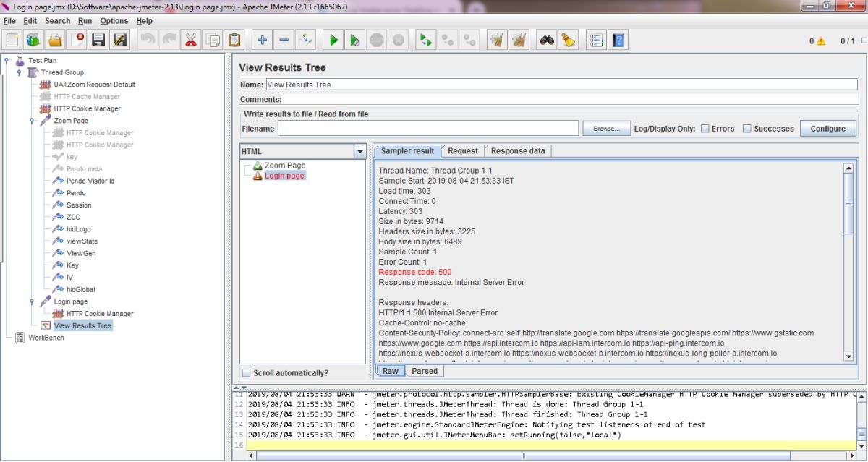Click the warning triangle error counter
This screenshot has height=462, width=868.
click(821, 41)
